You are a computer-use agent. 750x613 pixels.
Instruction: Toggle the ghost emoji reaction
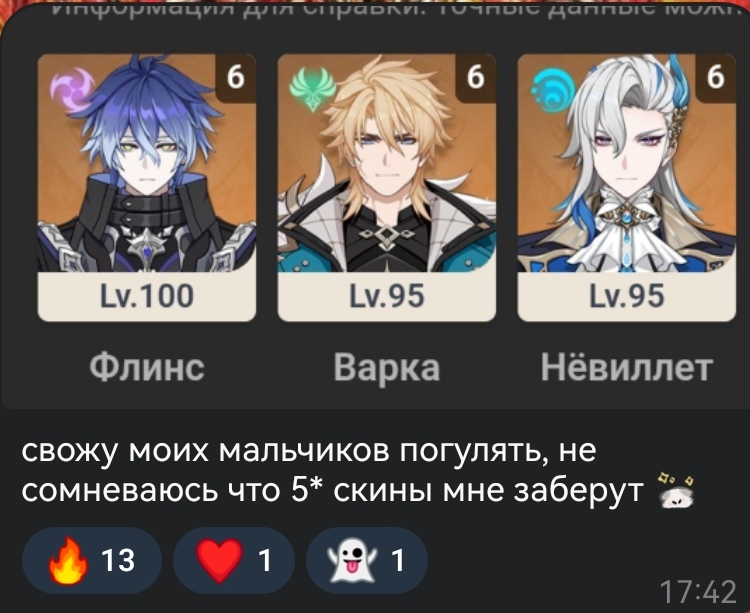tap(366, 560)
